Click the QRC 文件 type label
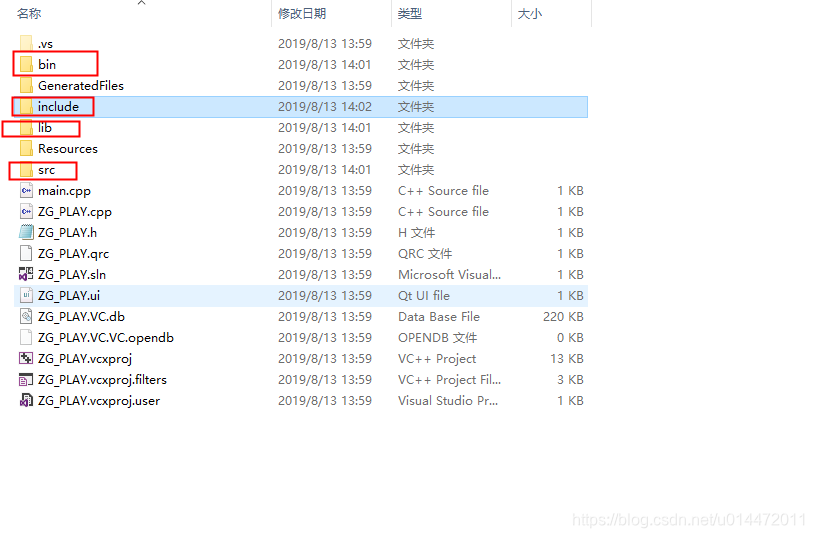This screenshot has height=538, width=814. click(425, 253)
